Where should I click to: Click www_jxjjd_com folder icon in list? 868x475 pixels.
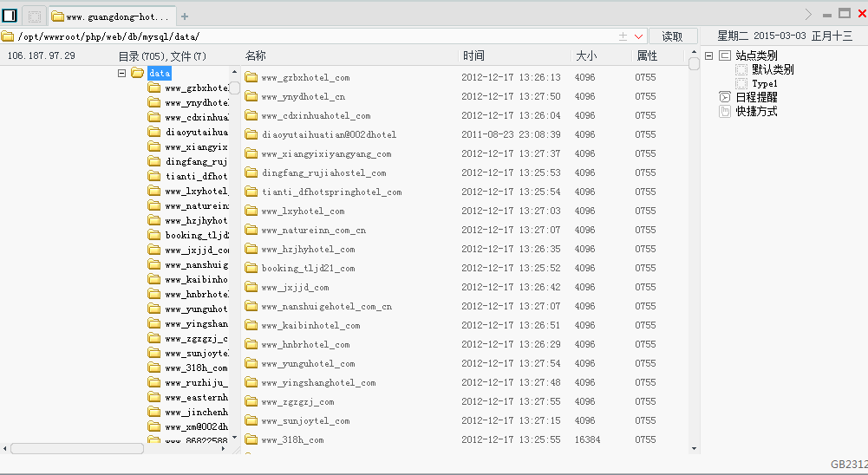click(251, 287)
